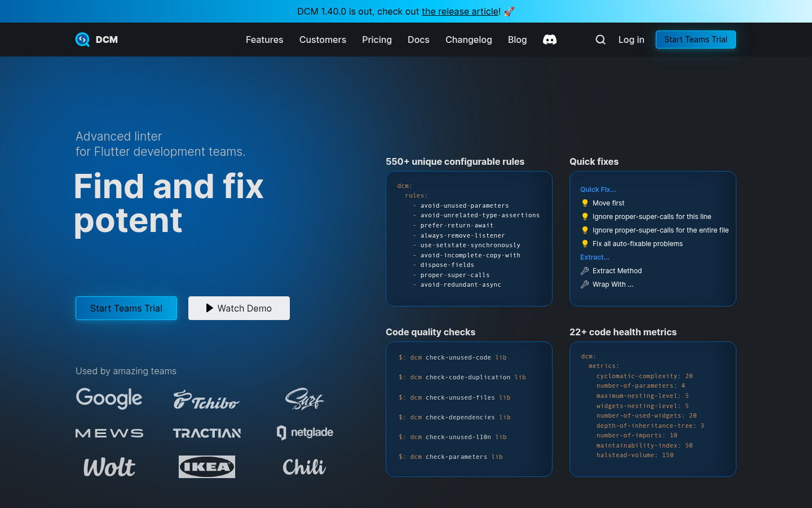This screenshot has width=812, height=508.
Task: Click the Chili team logo
Action: point(304,467)
